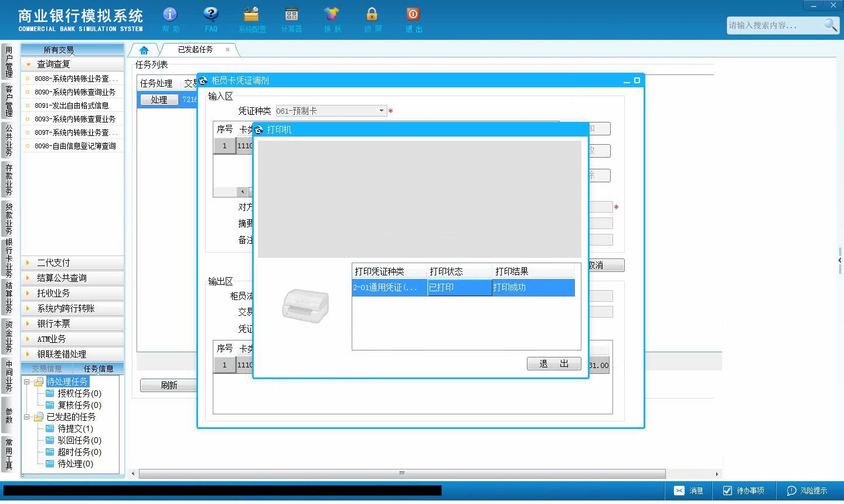Screen dimensions: 844x504
Task: Open the 中间业务 side tab
Action: point(8,376)
